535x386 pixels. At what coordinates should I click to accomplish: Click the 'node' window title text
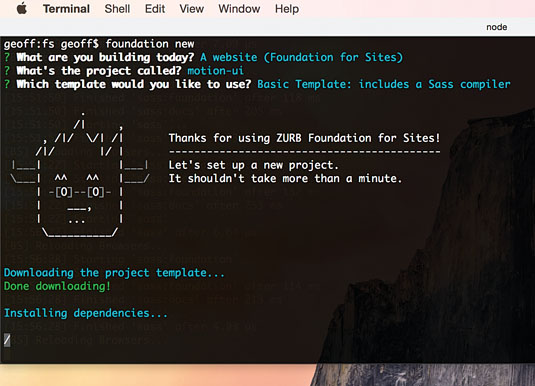point(496,27)
